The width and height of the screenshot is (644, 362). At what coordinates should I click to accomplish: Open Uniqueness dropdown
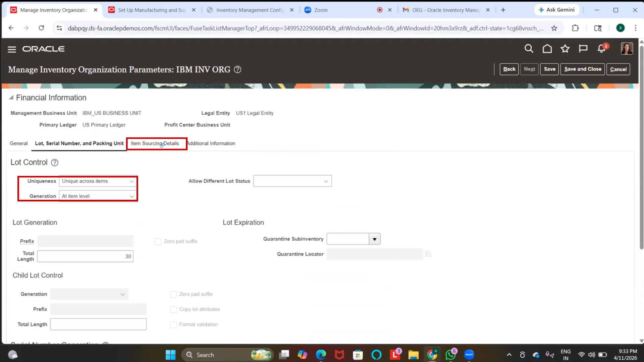(98, 181)
